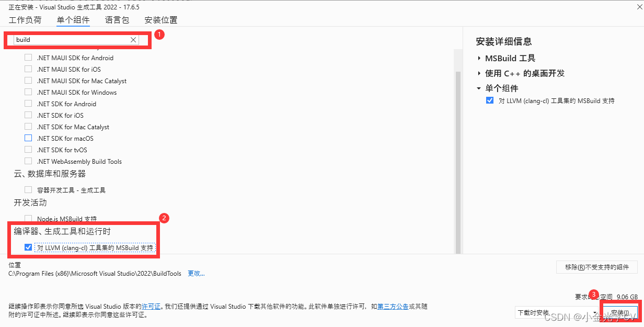Screen dimensions: 644x327
Task: Select the 单个组件 tab
Action: 73,20
